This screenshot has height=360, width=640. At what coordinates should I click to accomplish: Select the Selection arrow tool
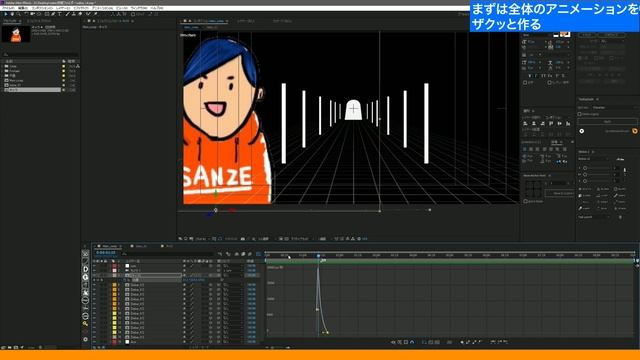[6, 14]
